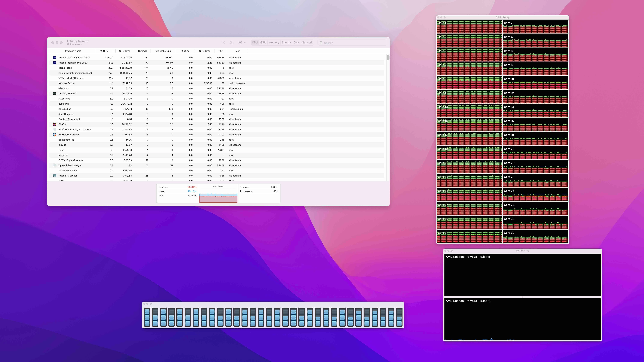Click the AdobeIPCBroker process icon

tap(54, 176)
